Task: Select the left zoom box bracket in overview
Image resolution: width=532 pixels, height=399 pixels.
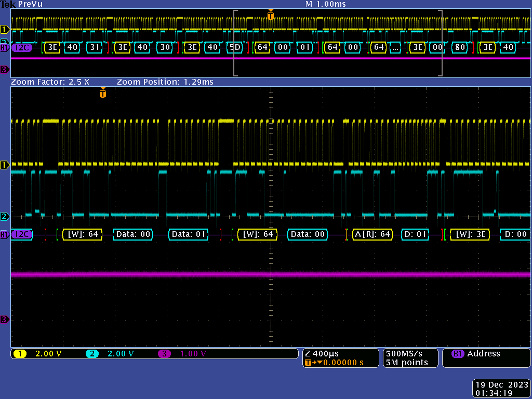Action: click(235, 43)
